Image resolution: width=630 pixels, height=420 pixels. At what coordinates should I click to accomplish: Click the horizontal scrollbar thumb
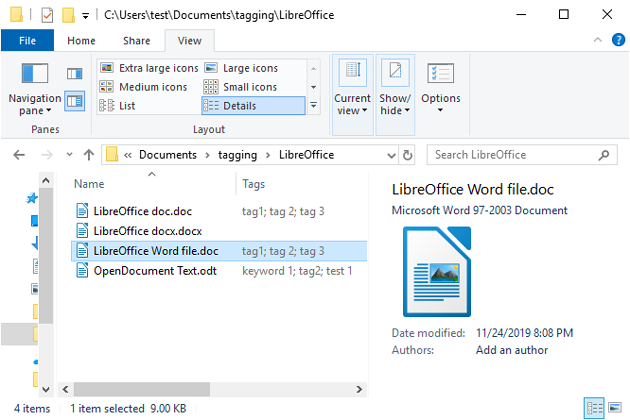(x=141, y=389)
